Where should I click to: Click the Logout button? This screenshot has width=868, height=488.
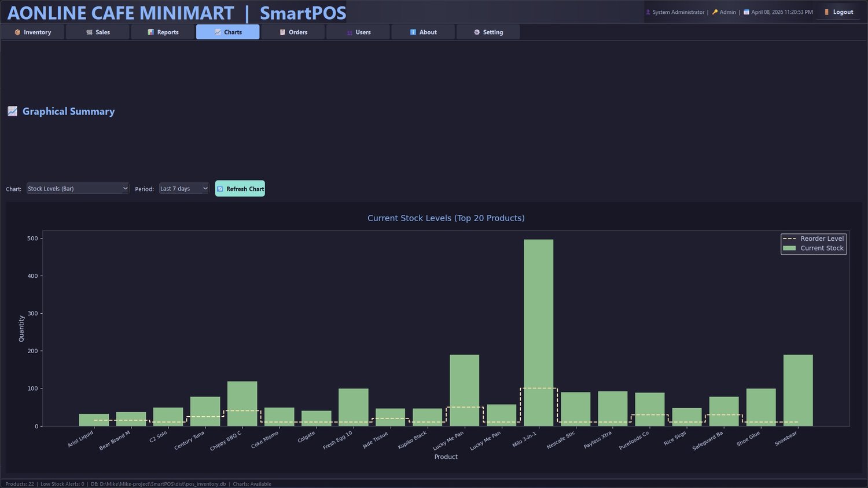838,12
